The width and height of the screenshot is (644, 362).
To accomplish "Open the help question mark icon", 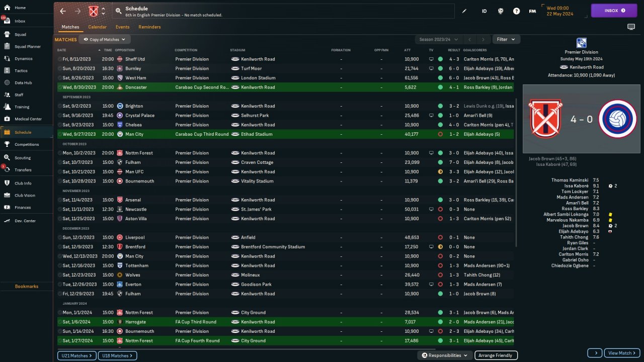I will coord(516,11).
